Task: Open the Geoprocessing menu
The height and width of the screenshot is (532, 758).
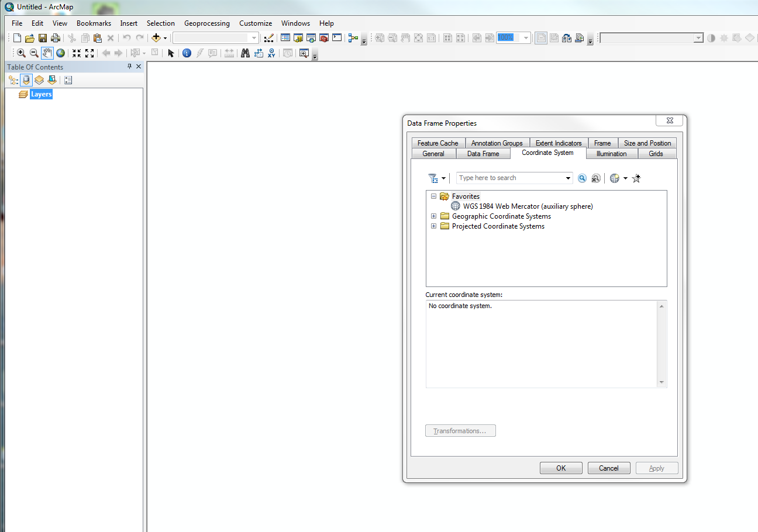Action: click(206, 23)
